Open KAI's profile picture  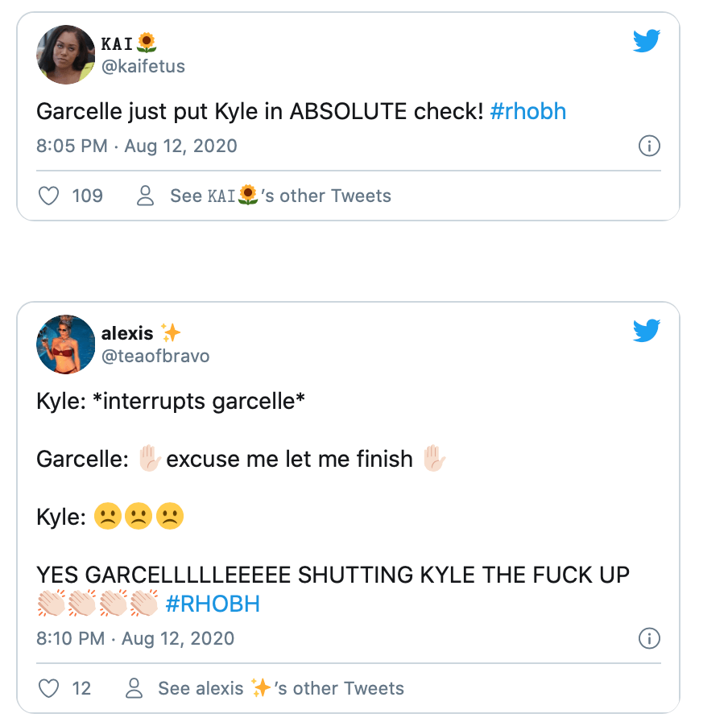coord(66,54)
